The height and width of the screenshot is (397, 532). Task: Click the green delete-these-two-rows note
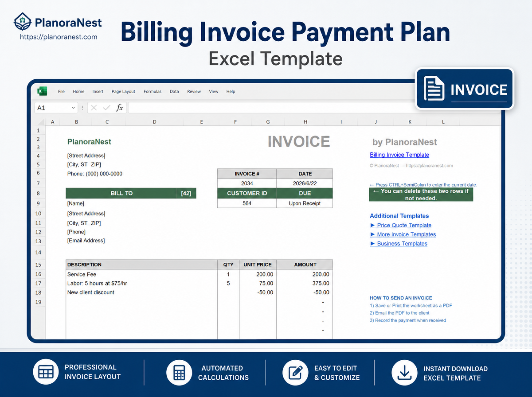coord(421,195)
